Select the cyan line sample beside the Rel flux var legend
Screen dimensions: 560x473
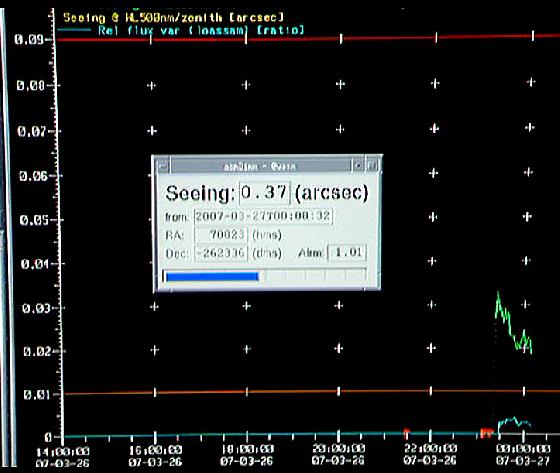click(x=74, y=30)
